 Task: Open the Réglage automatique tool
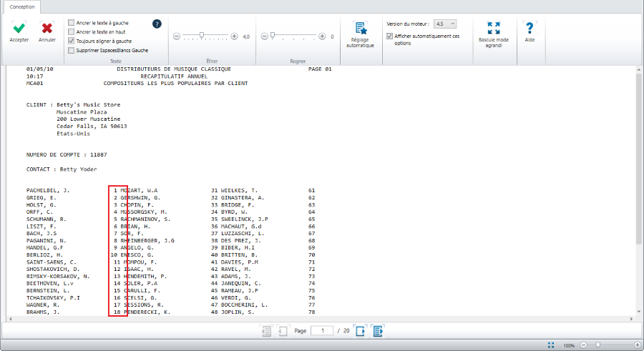(360, 29)
